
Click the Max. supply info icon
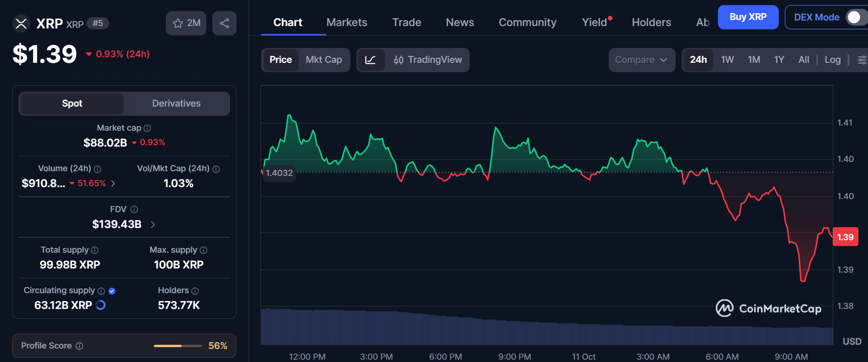point(204,250)
